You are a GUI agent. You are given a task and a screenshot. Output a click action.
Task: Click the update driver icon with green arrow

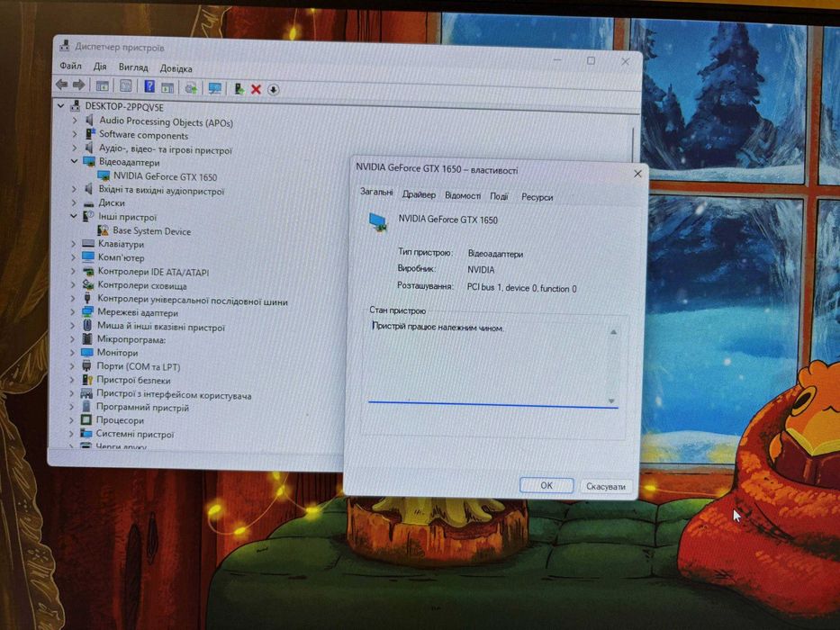pyautogui.click(x=191, y=88)
